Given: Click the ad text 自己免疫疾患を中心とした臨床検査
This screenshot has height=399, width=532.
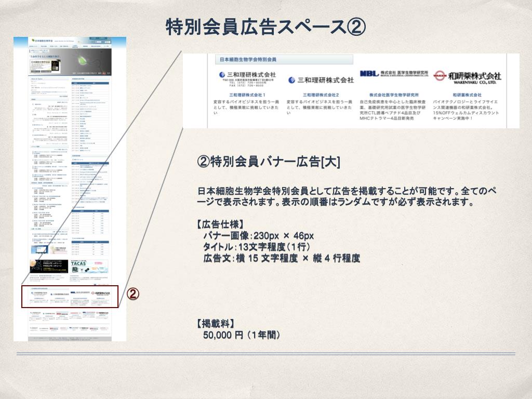Looking at the screenshot, I should (x=393, y=110).
